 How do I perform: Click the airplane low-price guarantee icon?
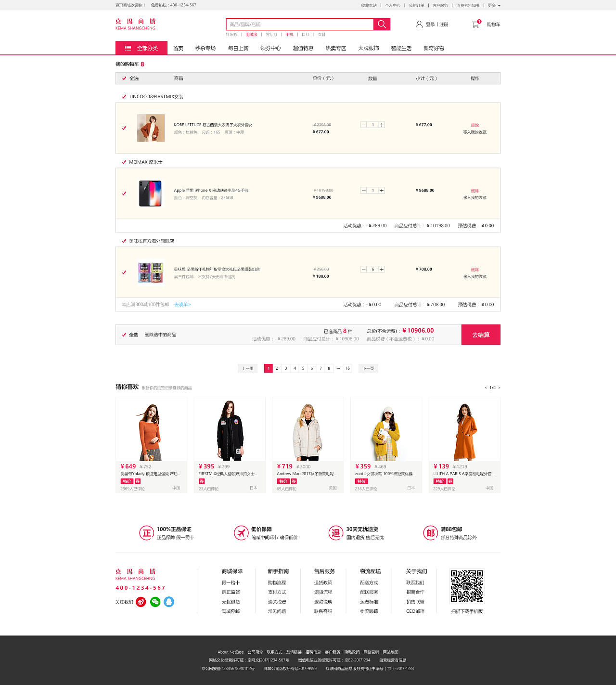(x=241, y=533)
